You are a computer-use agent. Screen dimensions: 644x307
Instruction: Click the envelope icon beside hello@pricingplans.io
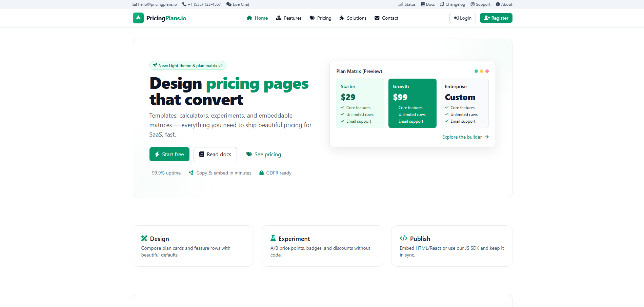[135, 4]
